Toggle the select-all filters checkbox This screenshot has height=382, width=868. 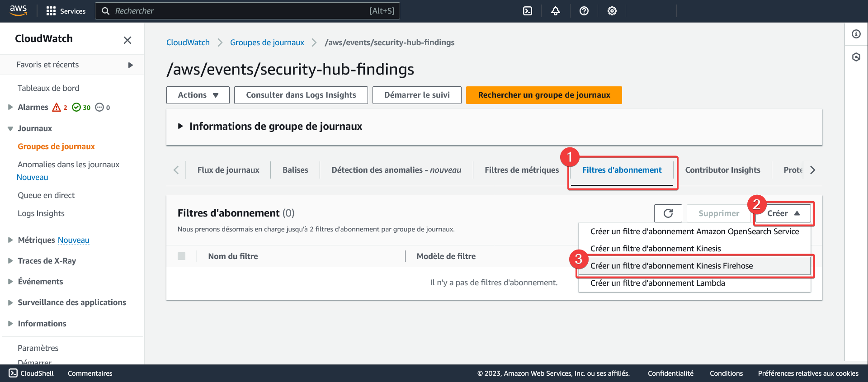182,256
